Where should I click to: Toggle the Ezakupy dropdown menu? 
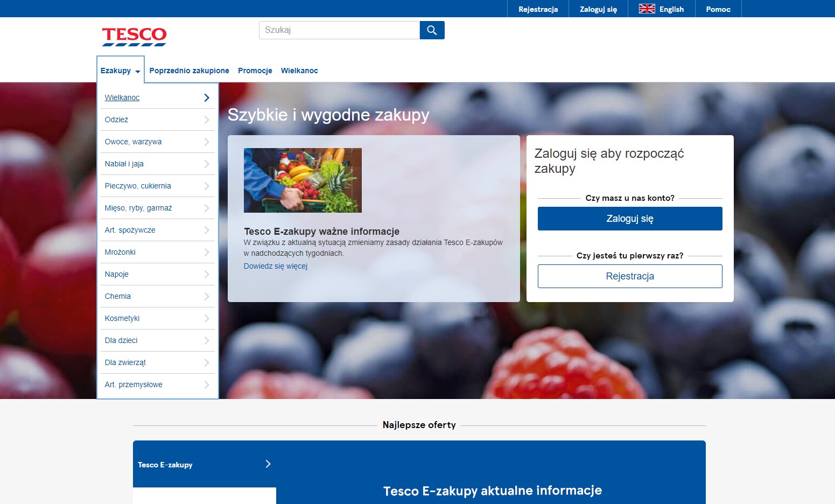pos(121,71)
